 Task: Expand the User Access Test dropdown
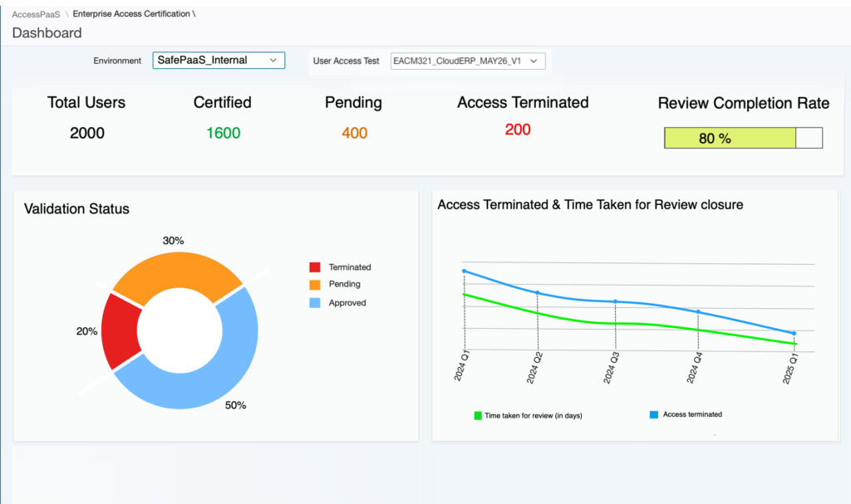click(x=468, y=61)
